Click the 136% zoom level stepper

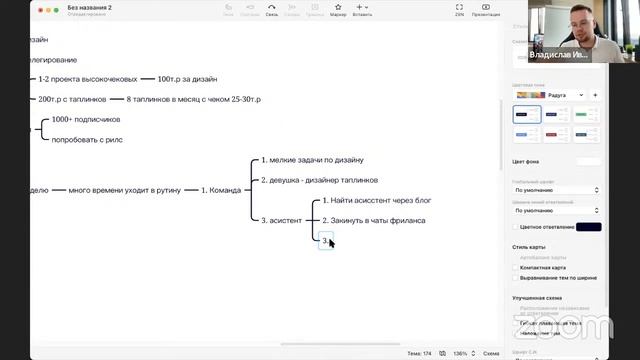click(x=473, y=353)
